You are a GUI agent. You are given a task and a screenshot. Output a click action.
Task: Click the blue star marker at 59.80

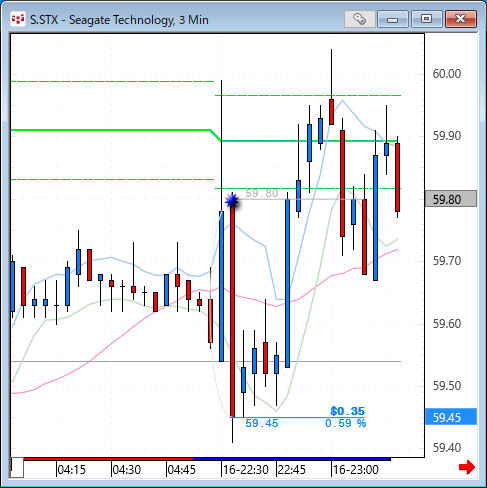tap(232, 200)
